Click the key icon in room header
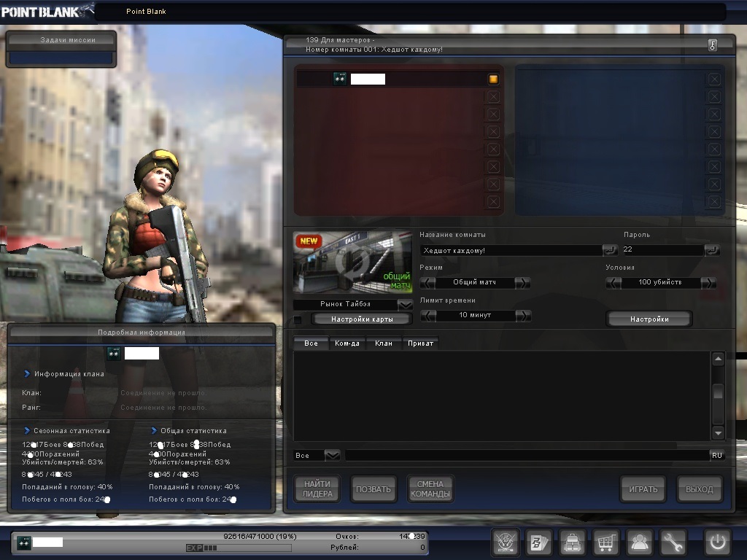This screenshot has width=747, height=560. (x=712, y=45)
